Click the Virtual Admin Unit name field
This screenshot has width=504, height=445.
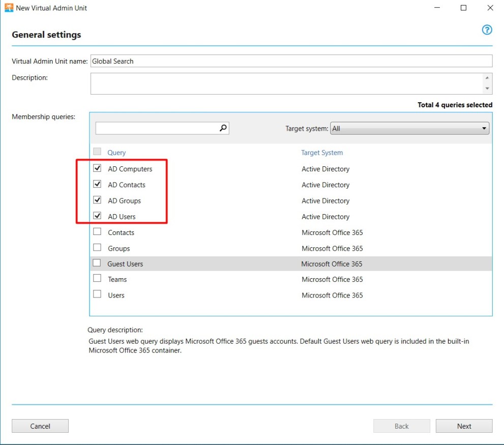pyautogui.click(x=291, y=61)
